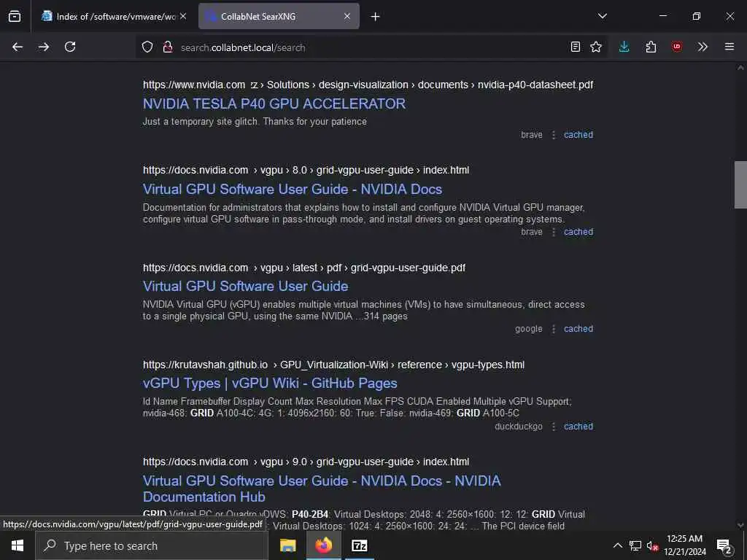Click the taskbar search box
The width and height of the screenshot is (747, 560).
pyautogui.click(x=152, y=545)
